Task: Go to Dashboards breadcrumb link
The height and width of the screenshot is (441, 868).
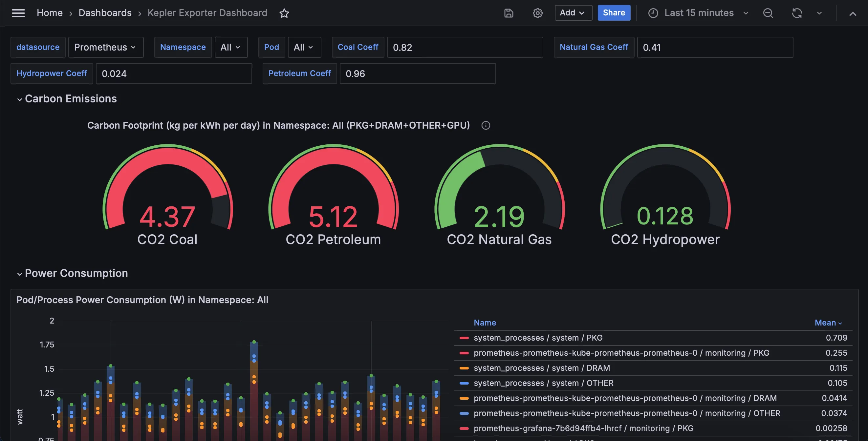Action: click(105, 13)
